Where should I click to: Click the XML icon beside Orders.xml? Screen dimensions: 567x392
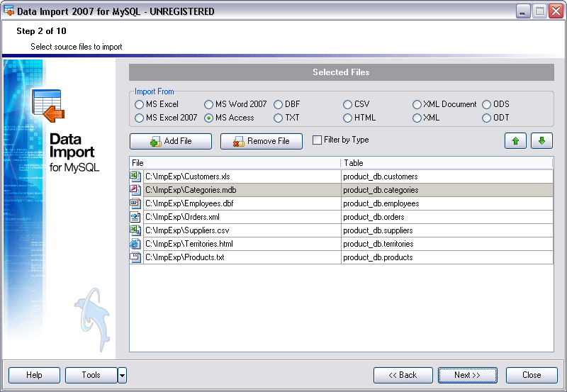point(135,217)
